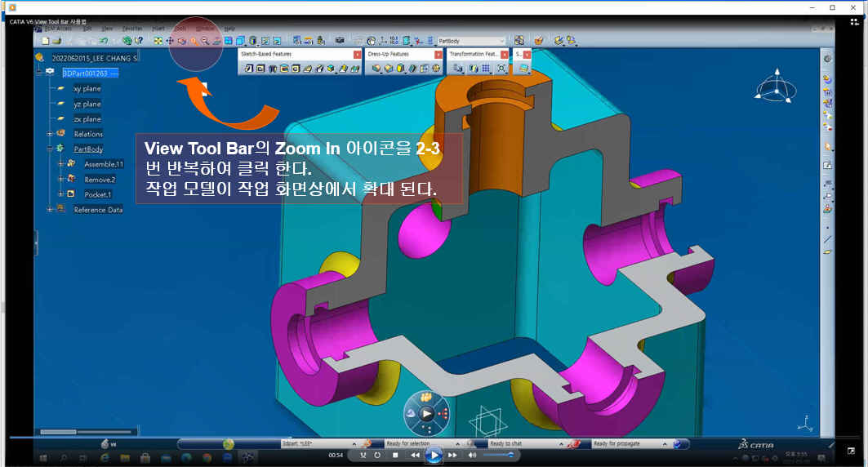Open the PartBody combo box in toolbar
The height and width of the screenshot is (467, 868).
coord(471,41)
